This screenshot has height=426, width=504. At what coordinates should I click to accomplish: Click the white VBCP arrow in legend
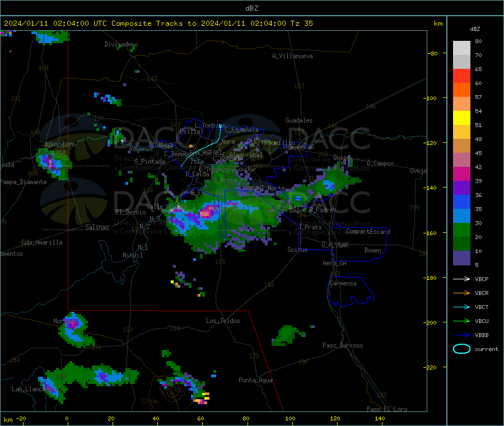click(x=461, y=279)
